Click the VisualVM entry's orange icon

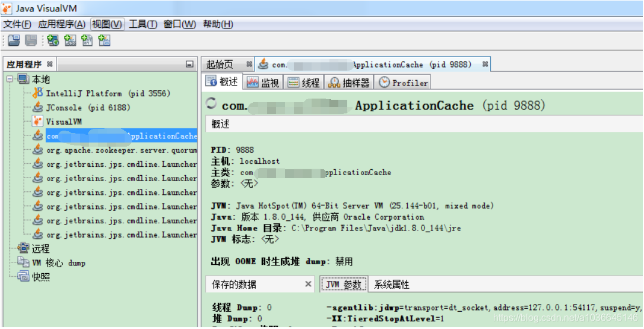pos(38,122)
